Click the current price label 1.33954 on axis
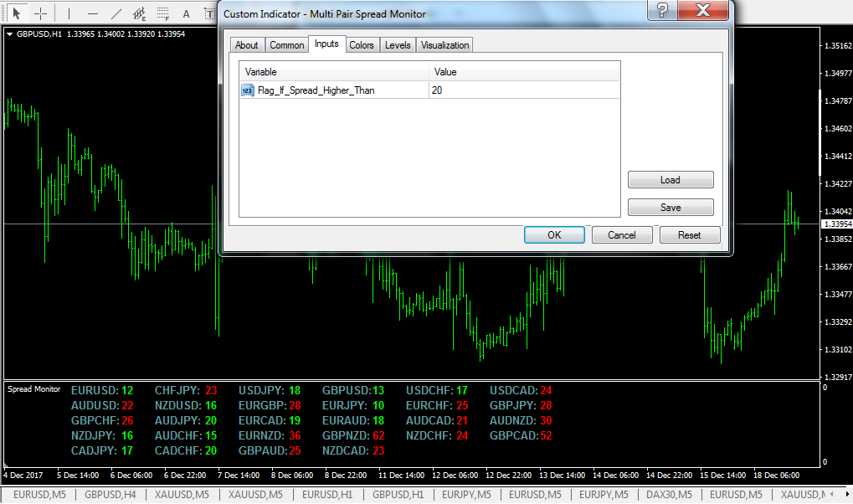 point(837,224)
